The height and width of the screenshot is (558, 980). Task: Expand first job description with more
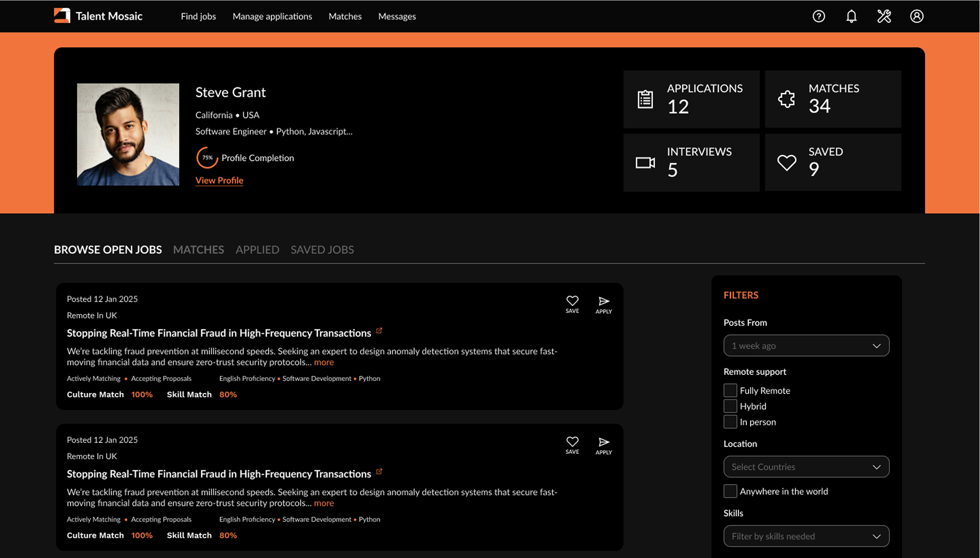324,362
